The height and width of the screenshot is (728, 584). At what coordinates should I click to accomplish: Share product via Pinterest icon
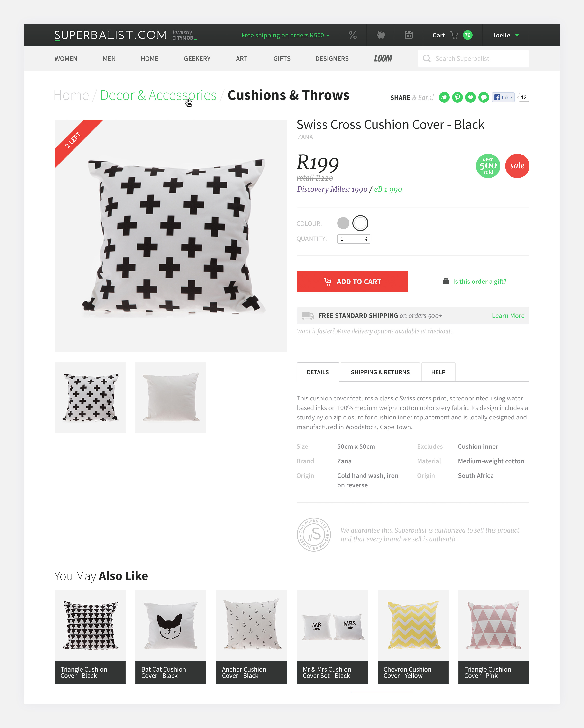click(457, 98)
